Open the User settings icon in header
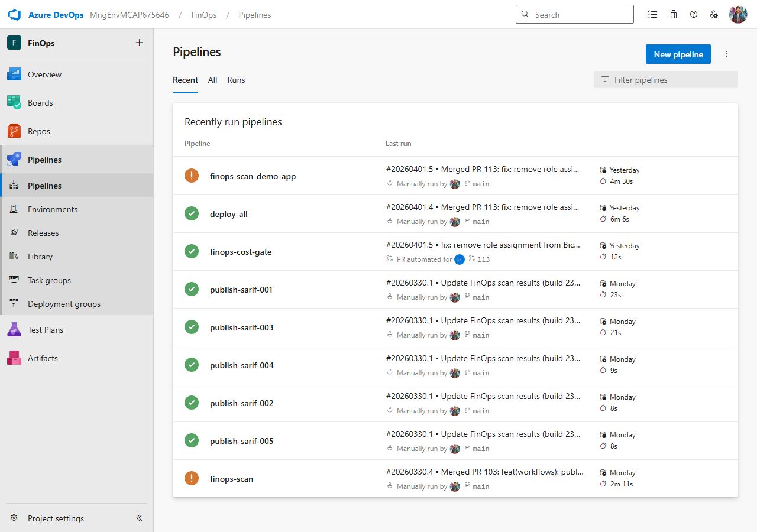 714,15
